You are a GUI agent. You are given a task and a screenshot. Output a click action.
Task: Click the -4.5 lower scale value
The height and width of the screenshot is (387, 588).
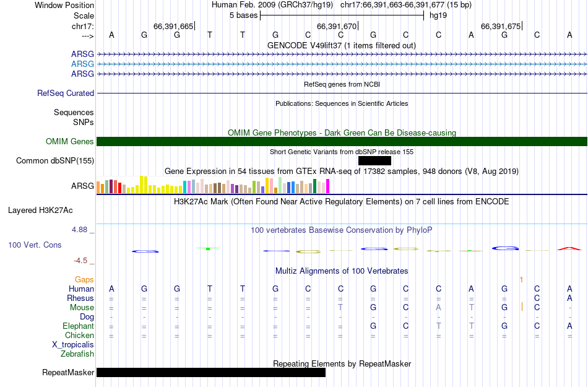(80, 261)
